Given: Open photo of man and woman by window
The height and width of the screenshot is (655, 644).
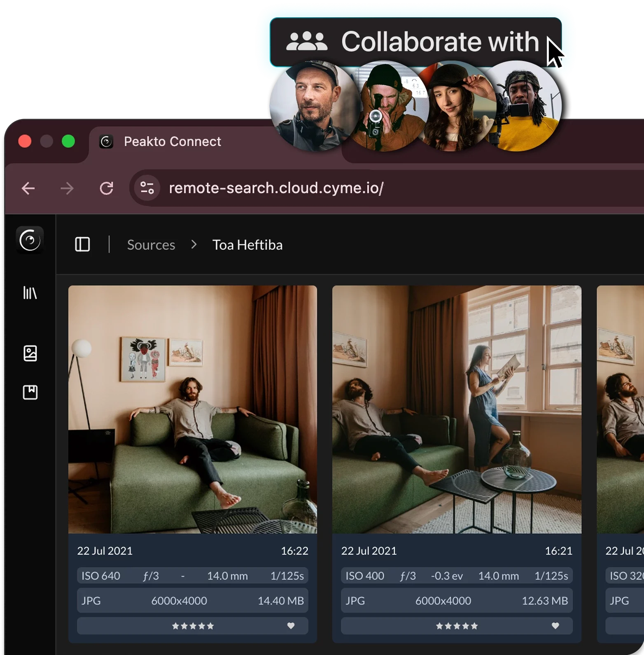Looking at the screenshot, I should (x=457, y=409).
